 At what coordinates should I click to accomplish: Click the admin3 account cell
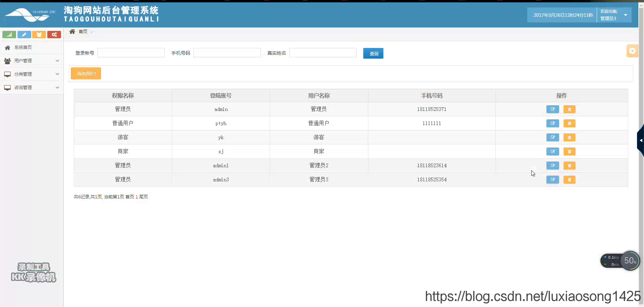click(221, 180)
